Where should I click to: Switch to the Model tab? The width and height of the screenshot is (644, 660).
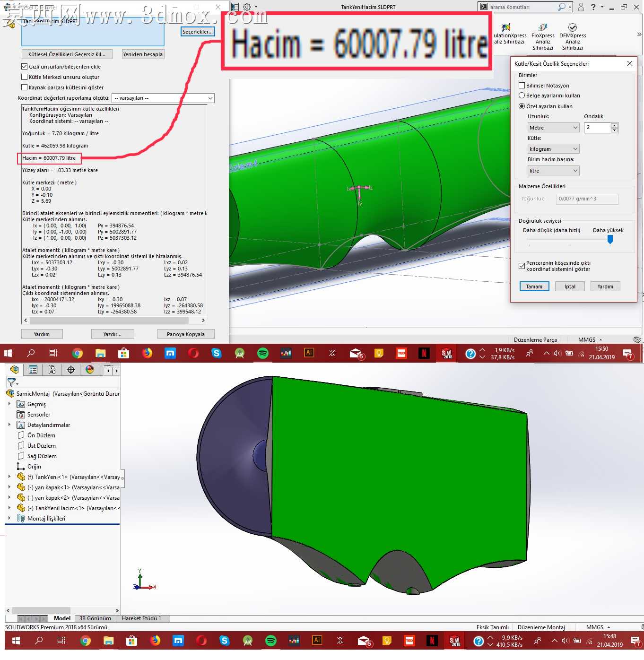[62, 618]
